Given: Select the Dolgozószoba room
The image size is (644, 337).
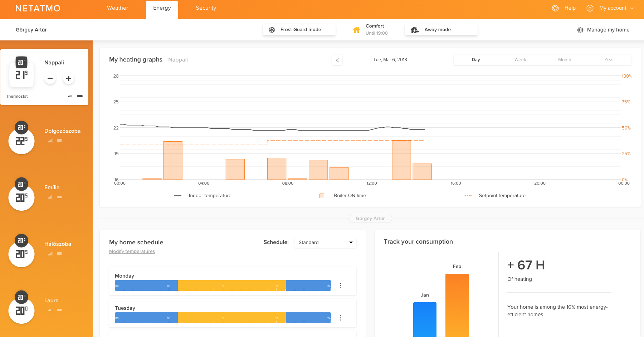Looking at the screenshot, I should 62,131.
